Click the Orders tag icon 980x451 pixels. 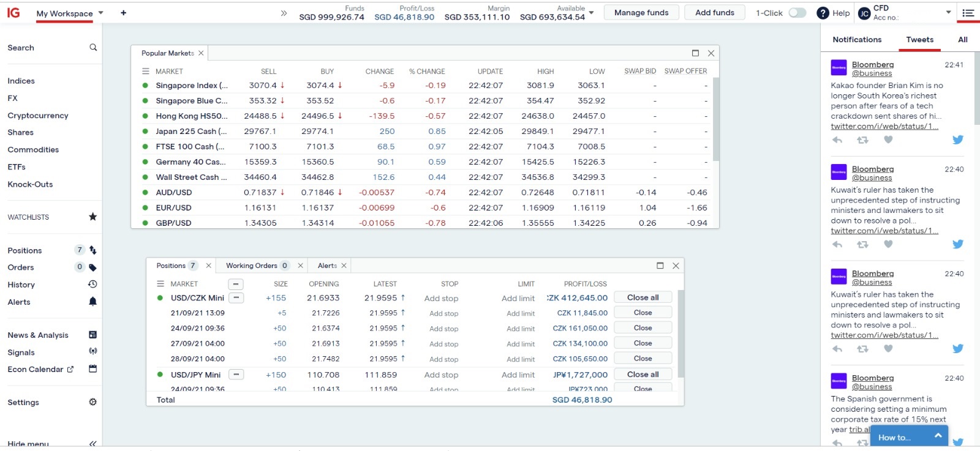tap(92, 267)
